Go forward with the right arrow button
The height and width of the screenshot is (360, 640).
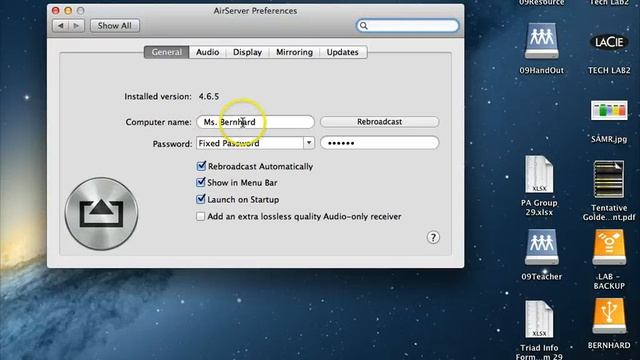pos(76,26)
